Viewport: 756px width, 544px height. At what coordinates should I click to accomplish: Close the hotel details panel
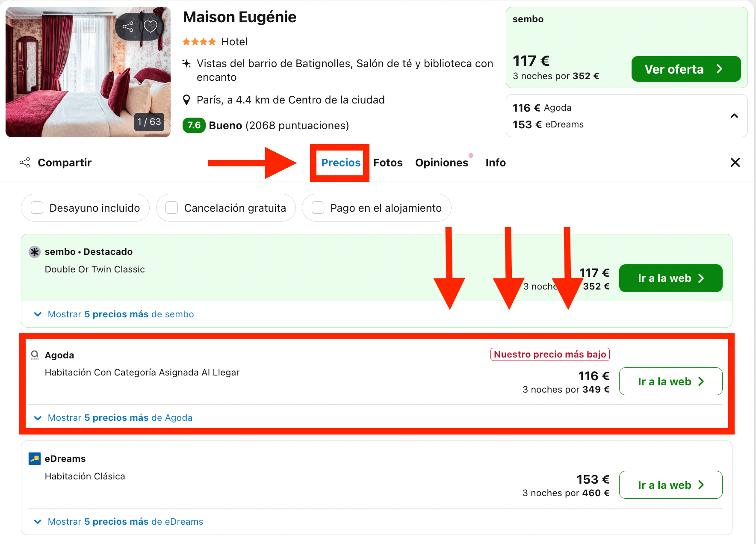(735, 163)
